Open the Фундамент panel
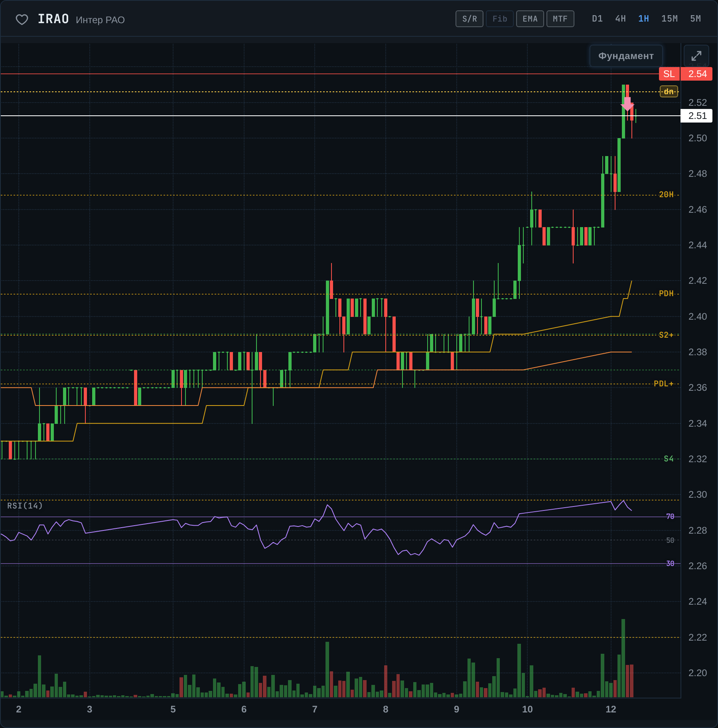718x728 pixels. point(626,56)
